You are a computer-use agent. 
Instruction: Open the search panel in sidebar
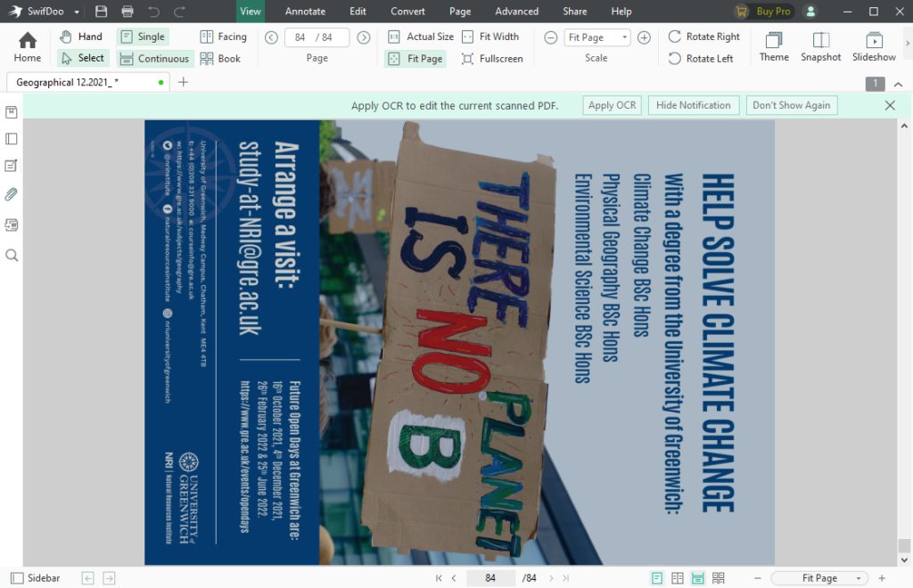coord(11,255)
